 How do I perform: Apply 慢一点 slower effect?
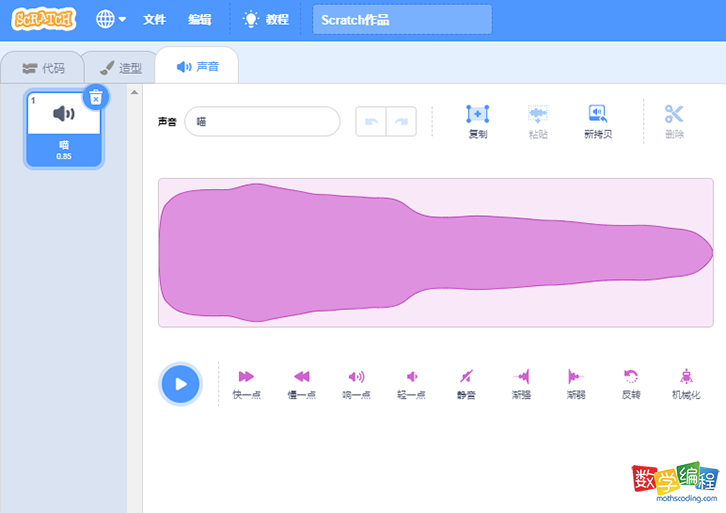(301, 385)
